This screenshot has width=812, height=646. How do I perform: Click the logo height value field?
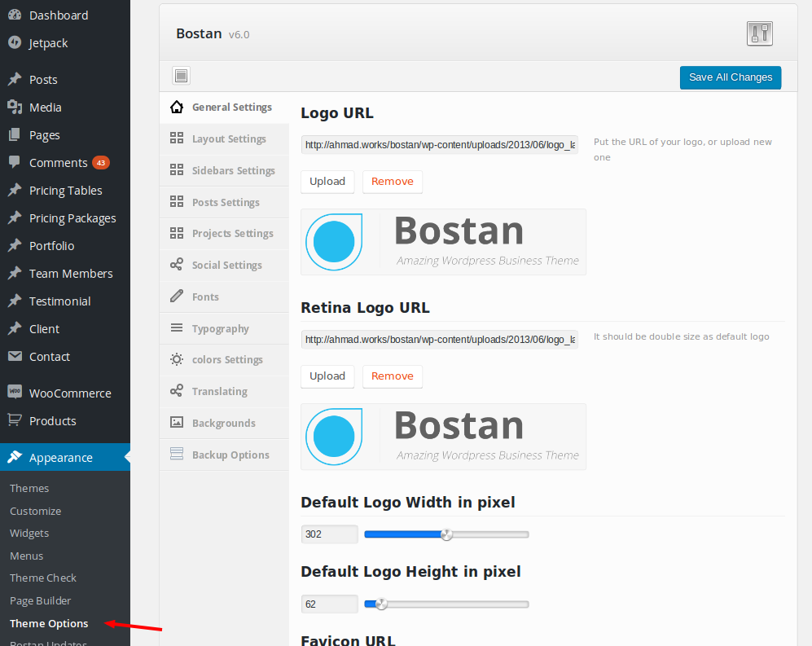coord(329,604)
